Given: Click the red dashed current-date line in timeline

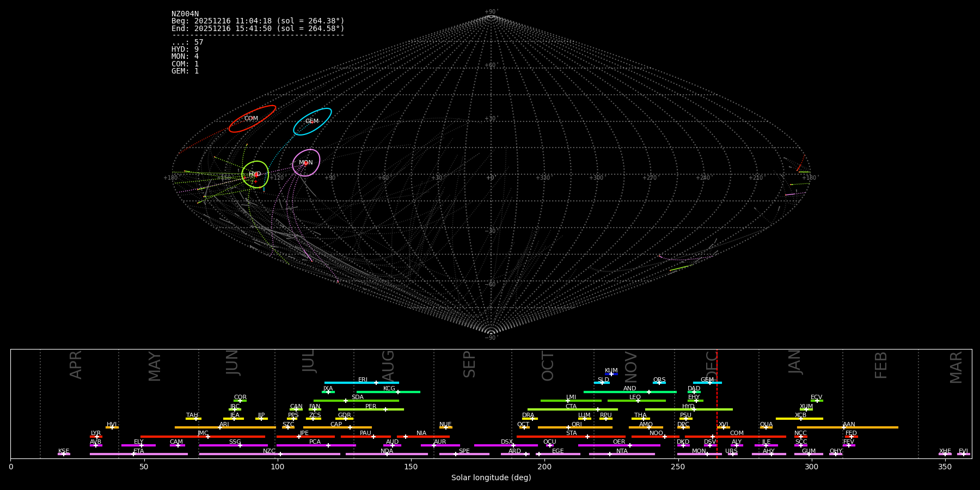Looking at the screenshot, I should click(x=717, y=404).
